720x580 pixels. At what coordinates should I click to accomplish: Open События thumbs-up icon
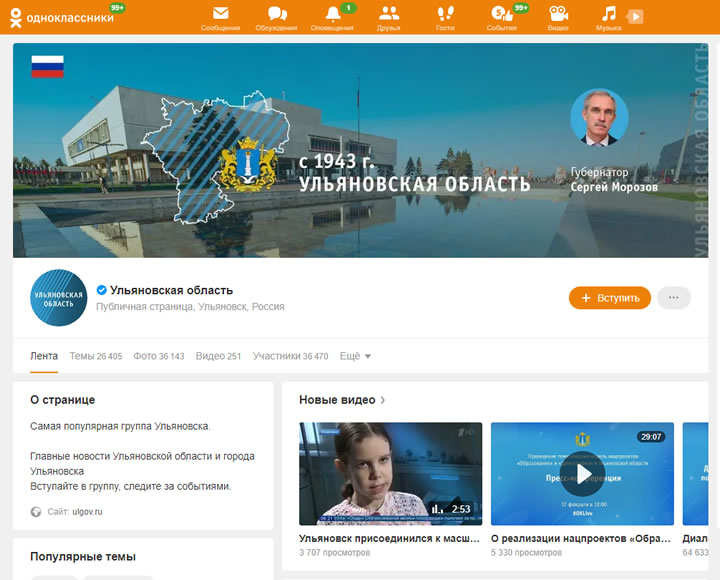[x=501, y=13]
